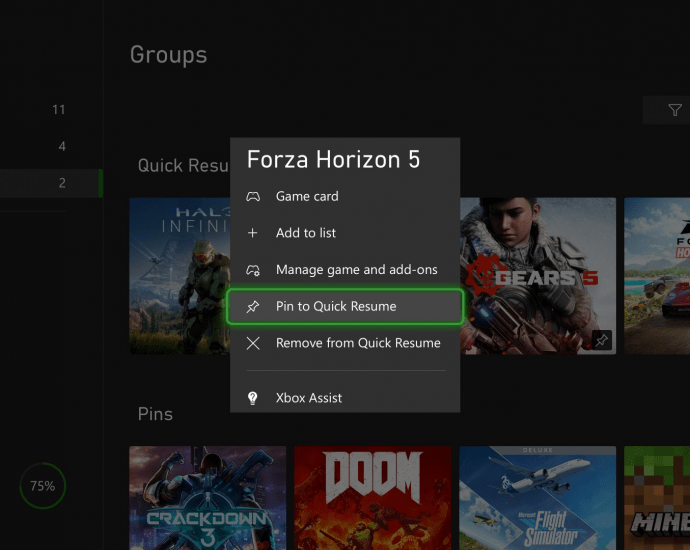Open the DOOM game tile in Pins
Image resolution: width=690 pixels, height=550 pixels.
(x=372, y=497)
